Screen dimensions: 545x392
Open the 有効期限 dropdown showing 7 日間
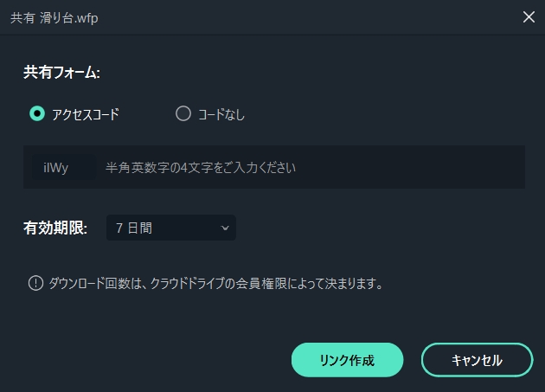coord(171,228)
